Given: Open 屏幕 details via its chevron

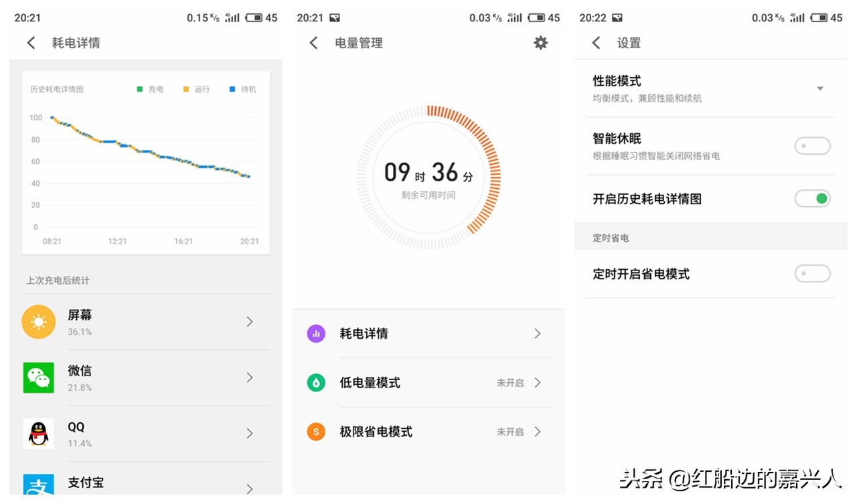Looking at the screenshot, I should tap(250, 322).
